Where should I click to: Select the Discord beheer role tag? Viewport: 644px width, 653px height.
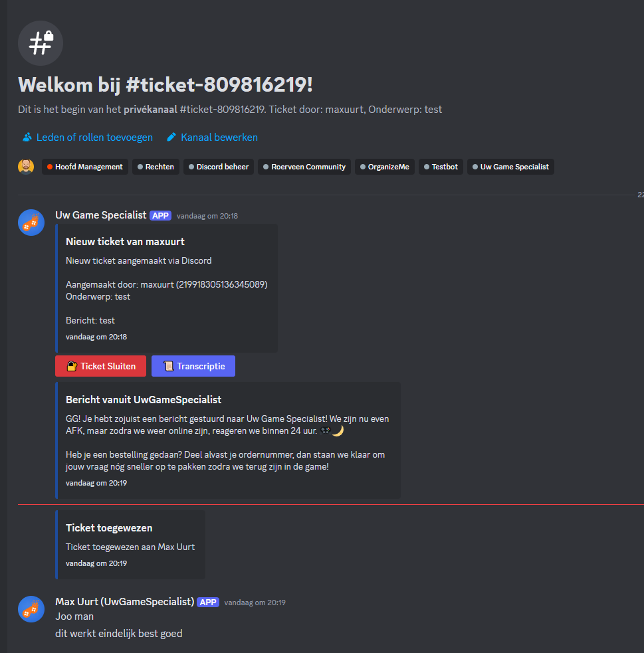(x=219, y=167)
